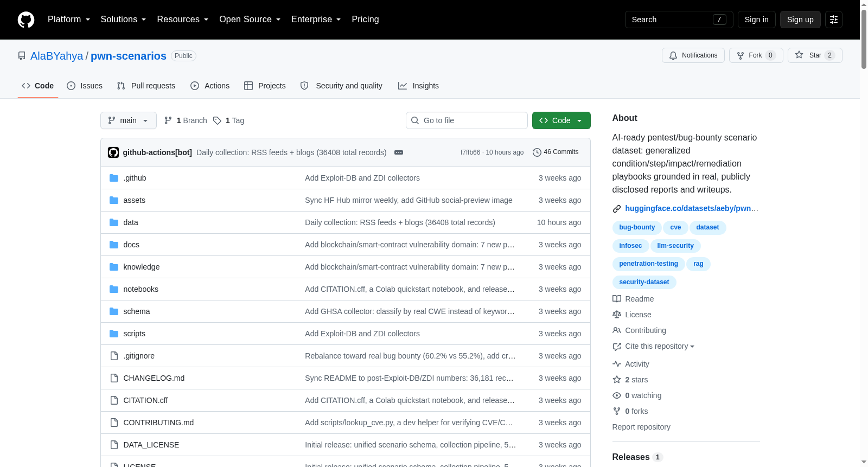Open the global navigation settings icon
Screen dimensions: 868x467
point(834,20)
